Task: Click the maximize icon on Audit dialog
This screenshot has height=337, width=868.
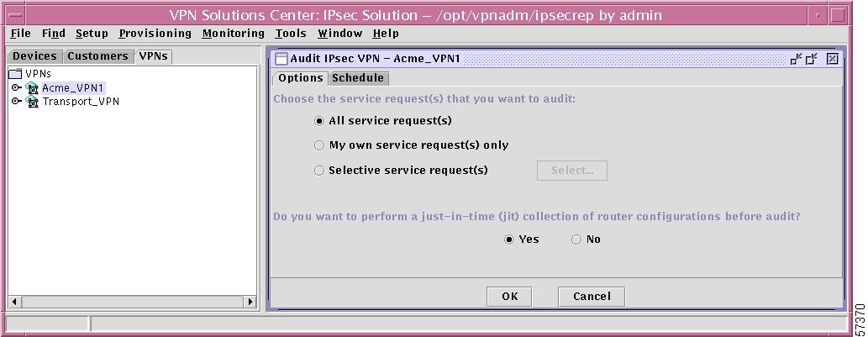Action: click(x=812, y=59)
